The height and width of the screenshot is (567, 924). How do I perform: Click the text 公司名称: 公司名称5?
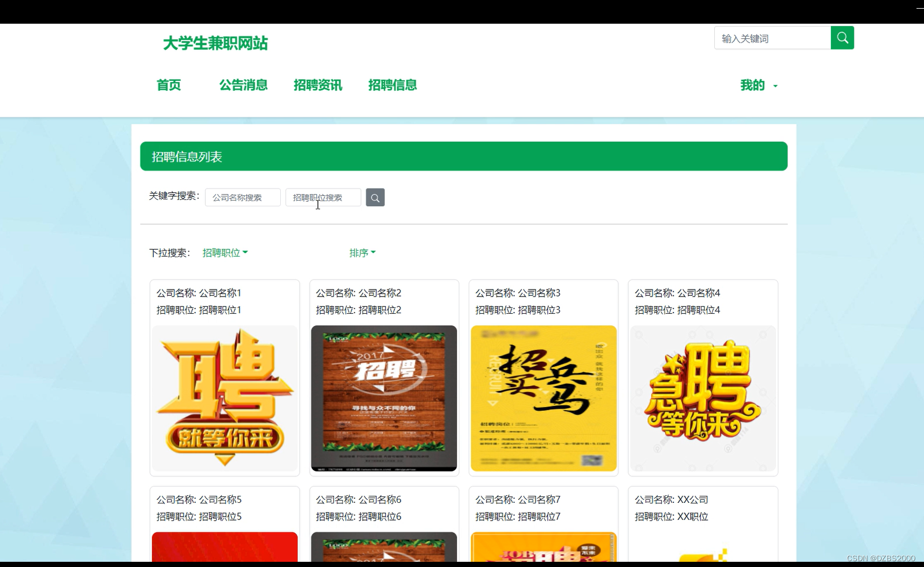pos(199,499)
